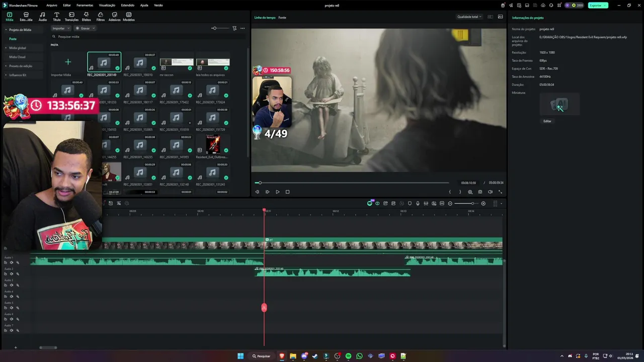Select the Pasta folder
644x362 pixels.
pos(13,39)
